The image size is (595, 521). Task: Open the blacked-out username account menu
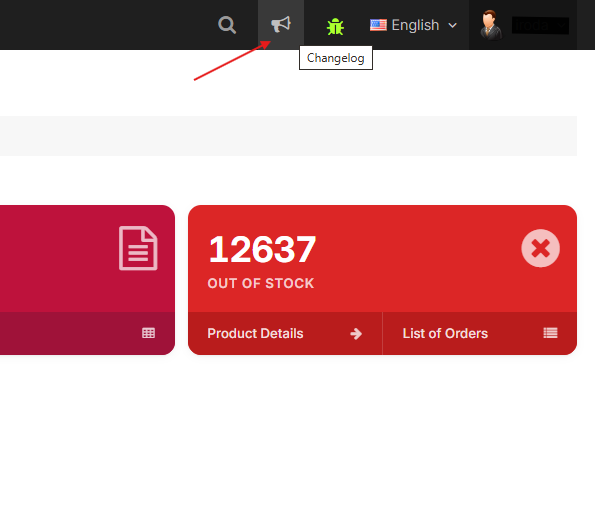click(x=540, y=25)
